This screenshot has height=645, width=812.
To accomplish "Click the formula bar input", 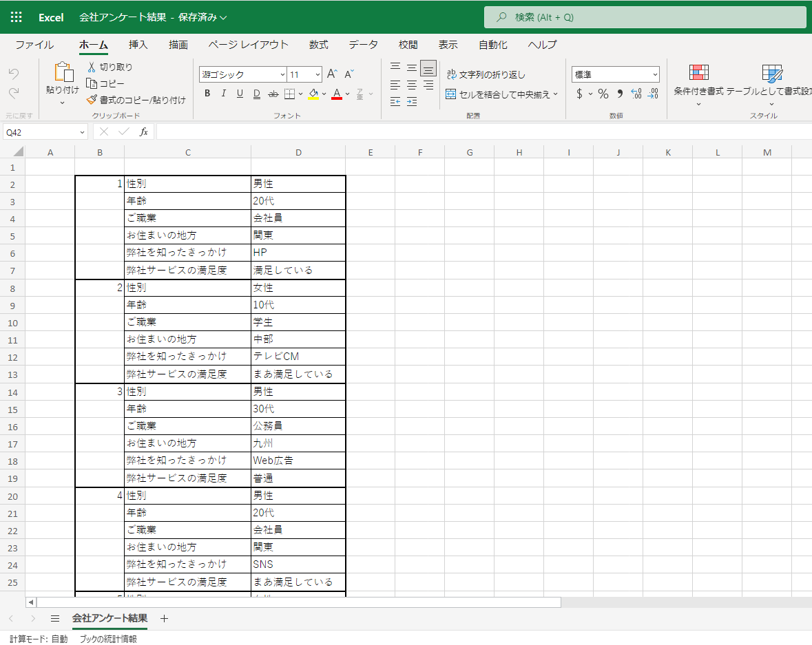I will (x=484, y=132).
